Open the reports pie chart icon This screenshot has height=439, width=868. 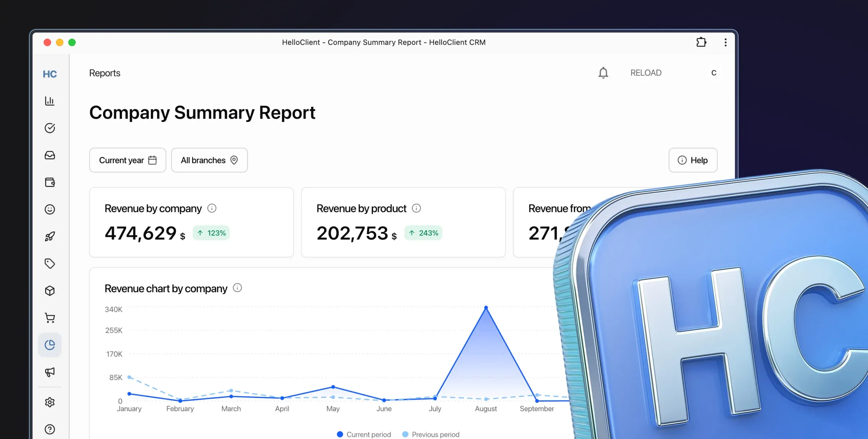click(50, 345)
